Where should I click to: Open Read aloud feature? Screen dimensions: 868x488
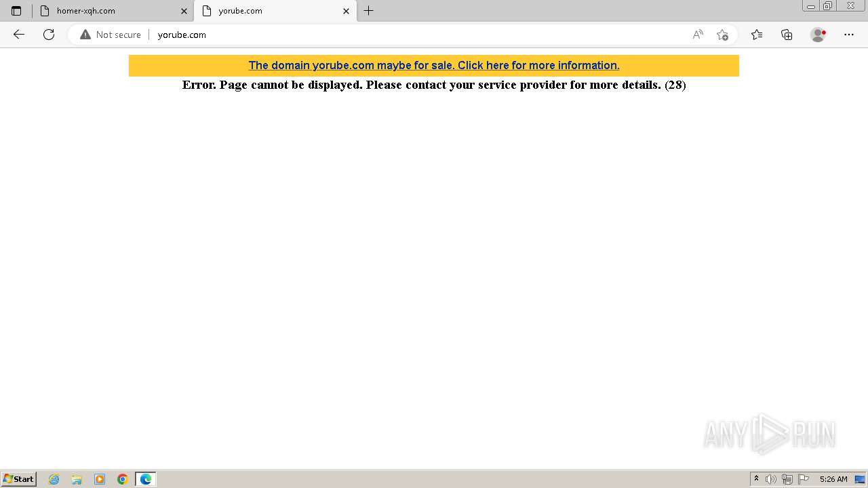698,35
